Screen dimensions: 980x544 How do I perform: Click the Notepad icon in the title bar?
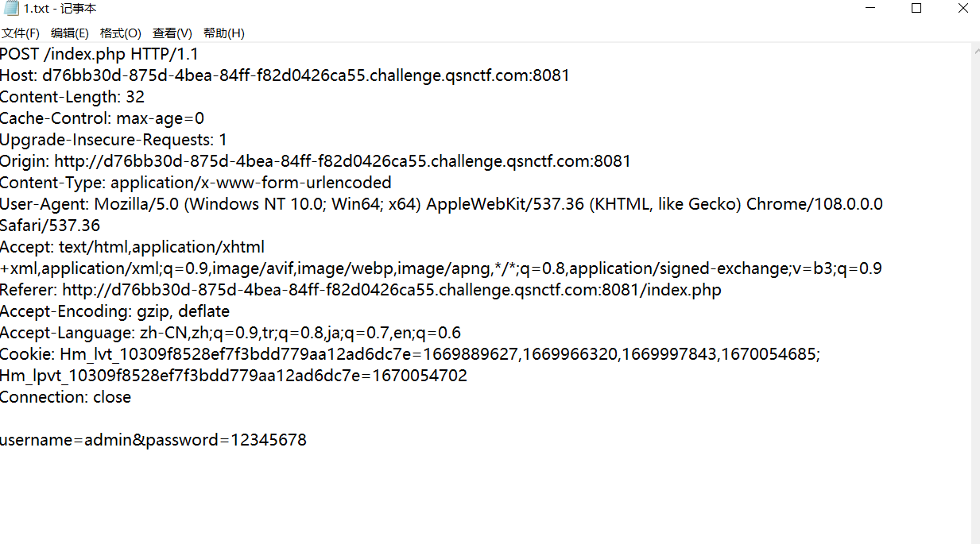[x=9, y=8]
